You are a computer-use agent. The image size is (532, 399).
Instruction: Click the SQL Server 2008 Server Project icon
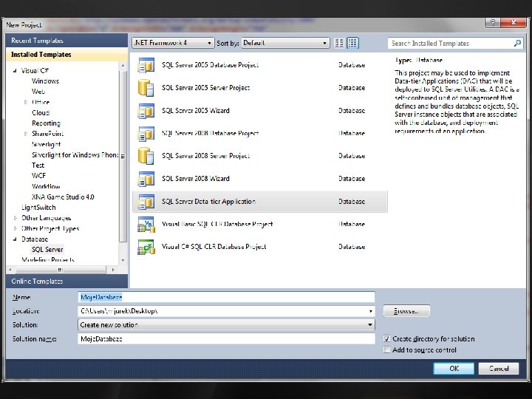146,156
